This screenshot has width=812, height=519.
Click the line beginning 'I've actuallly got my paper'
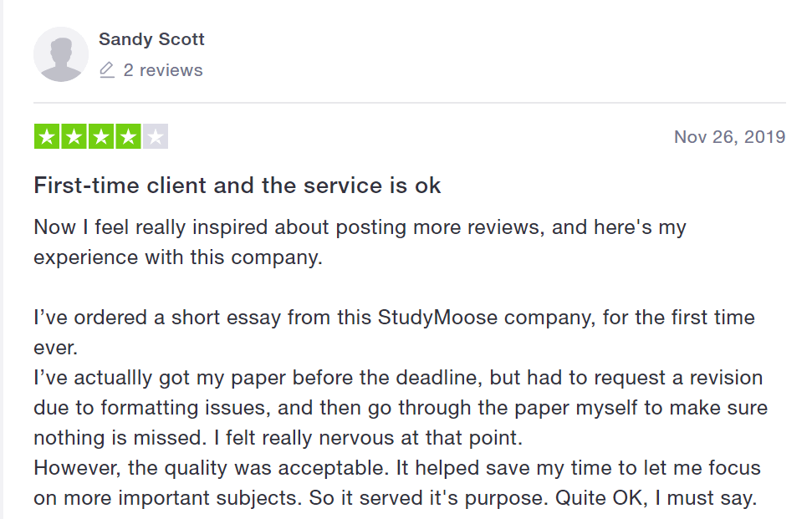[x=398, y=378]
